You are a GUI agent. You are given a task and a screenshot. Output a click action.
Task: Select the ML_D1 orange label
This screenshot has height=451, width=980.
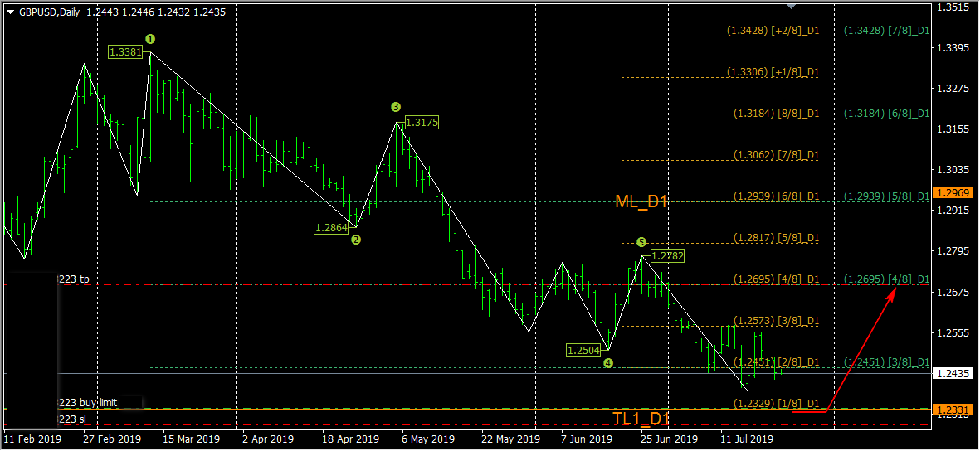pos(641,201)
